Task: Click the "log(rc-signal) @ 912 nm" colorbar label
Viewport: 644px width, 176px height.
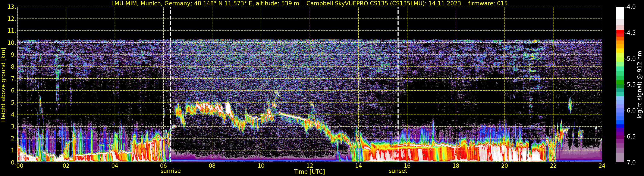Action: [x=640, y=85]
